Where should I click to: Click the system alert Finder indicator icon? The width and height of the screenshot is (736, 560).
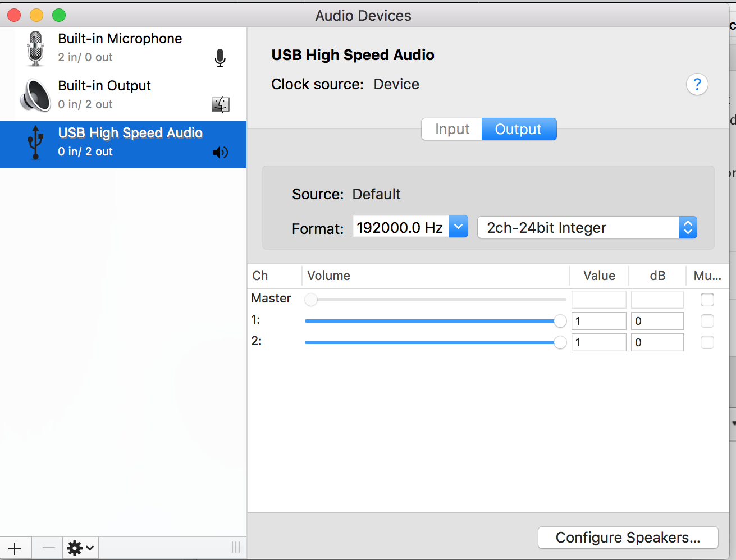(221, 104)
